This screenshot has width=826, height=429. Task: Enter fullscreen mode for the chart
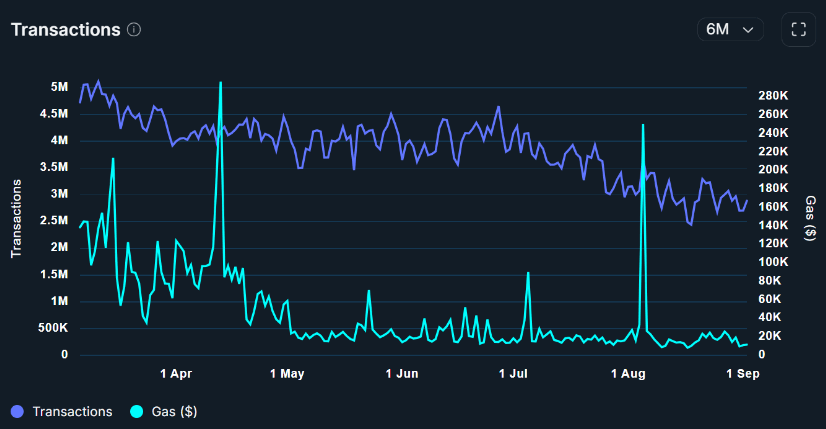[798, 29]
